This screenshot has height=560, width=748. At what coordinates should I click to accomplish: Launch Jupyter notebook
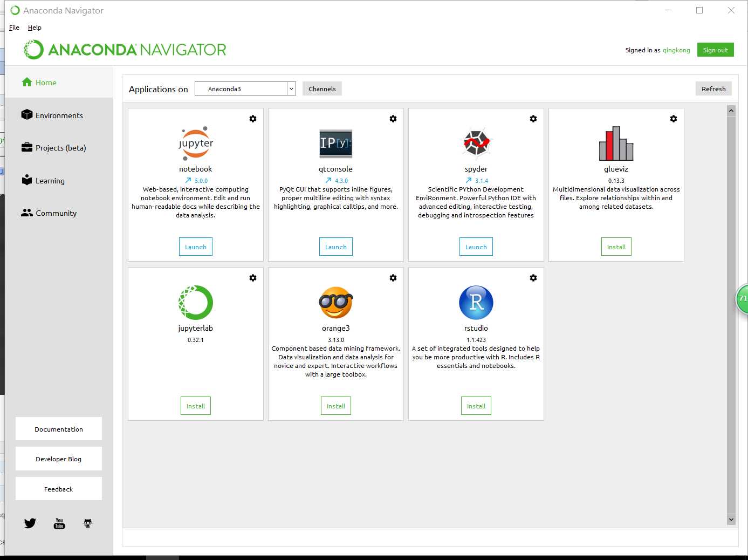196,247
